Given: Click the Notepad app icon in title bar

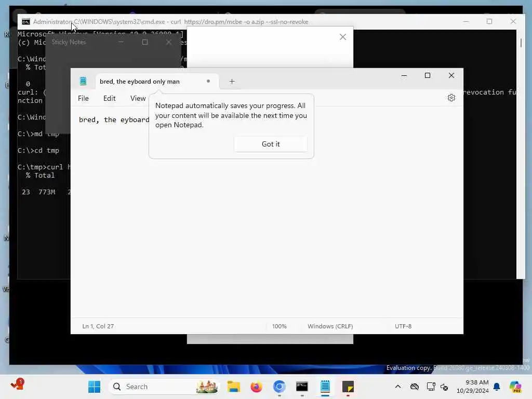Looking at the screenshot, I should pos(83,81).
